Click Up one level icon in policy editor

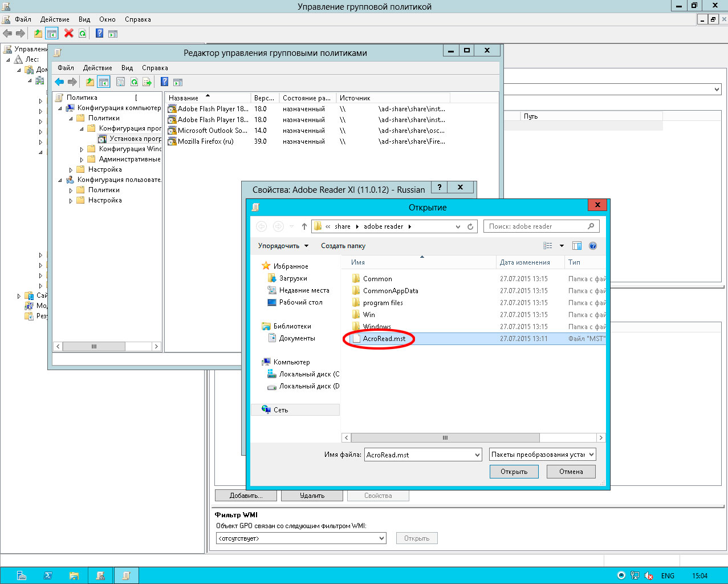click(90, 82)
